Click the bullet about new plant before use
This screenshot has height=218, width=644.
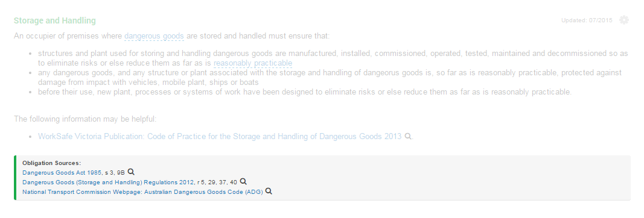tap(305, 92)
